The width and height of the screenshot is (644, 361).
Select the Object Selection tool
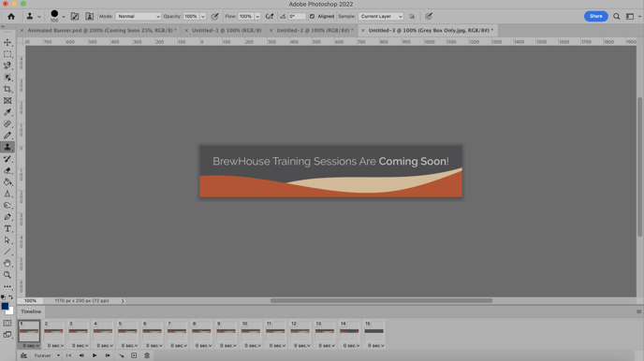coord(7,78)
